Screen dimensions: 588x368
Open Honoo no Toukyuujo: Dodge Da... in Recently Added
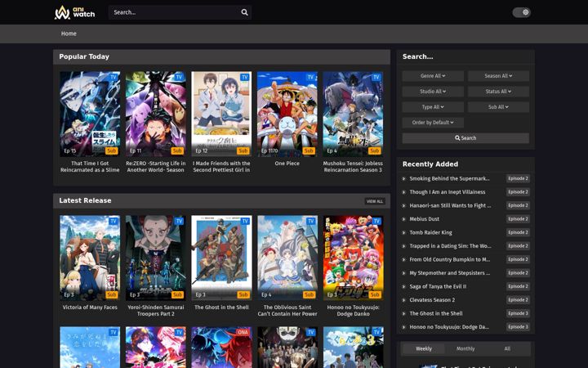[449, 327]
